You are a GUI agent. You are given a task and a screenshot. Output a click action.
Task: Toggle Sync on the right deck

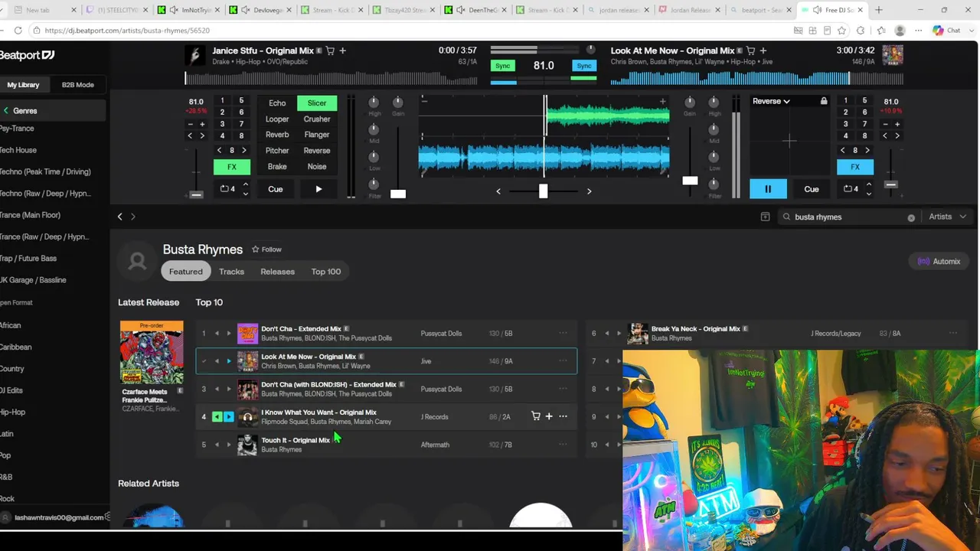(x=584, y=66)
